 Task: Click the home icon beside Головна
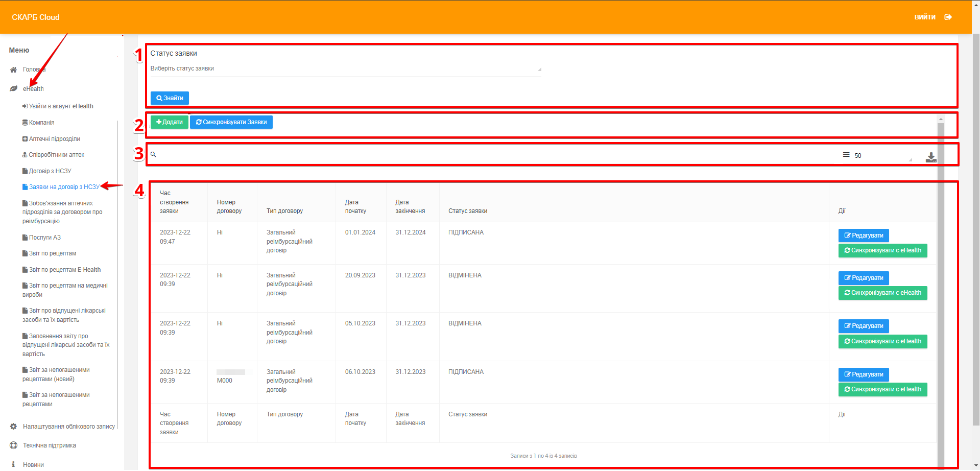tap(14, 70)
